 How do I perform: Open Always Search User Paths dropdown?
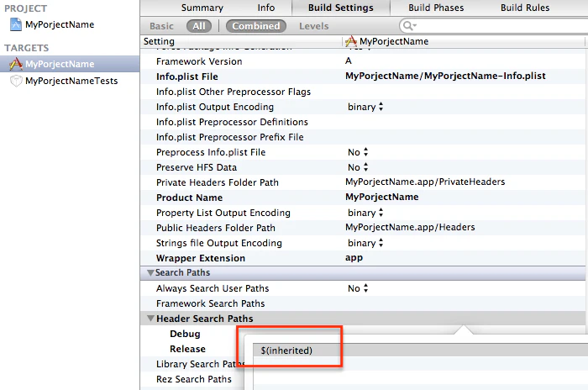pos(358,288)
